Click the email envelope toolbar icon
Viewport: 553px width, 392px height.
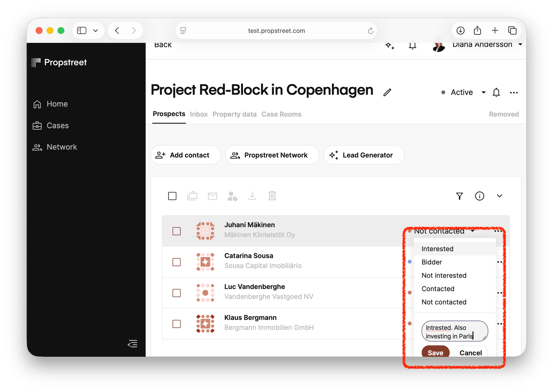212,196
